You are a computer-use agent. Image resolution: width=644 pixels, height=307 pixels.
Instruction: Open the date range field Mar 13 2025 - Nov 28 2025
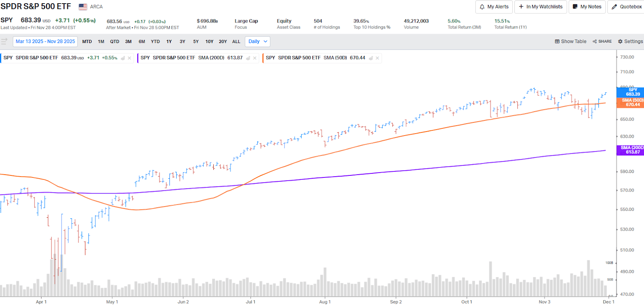[45, 41]
